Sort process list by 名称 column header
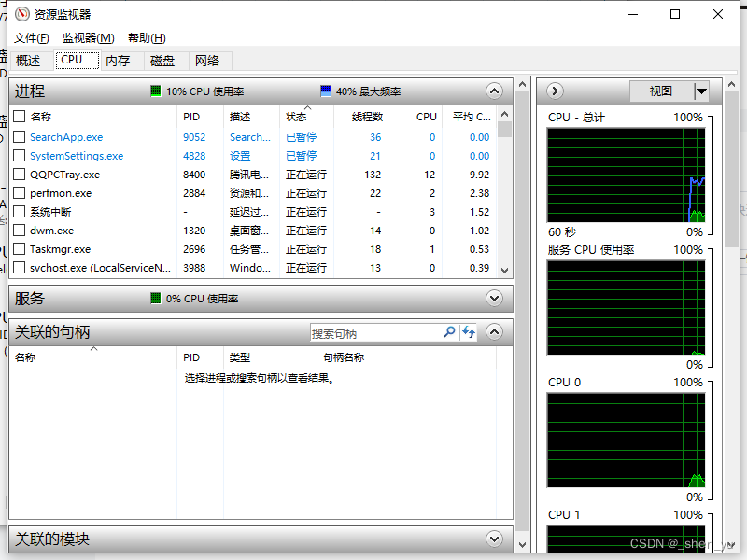 point(103,117)
